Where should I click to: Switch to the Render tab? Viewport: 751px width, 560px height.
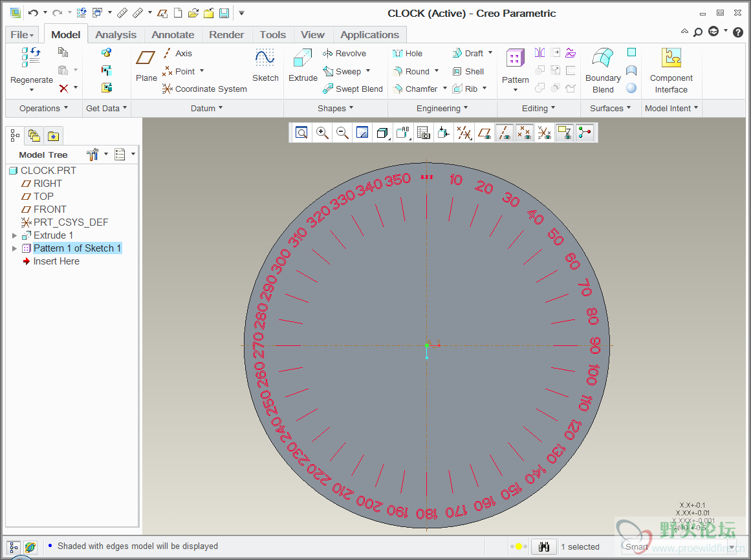(x=226, y=34)
